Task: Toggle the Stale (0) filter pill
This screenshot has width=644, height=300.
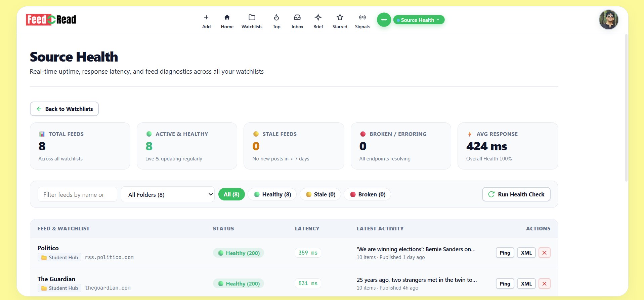Action: pyautogui.click(x=320, y=194)
